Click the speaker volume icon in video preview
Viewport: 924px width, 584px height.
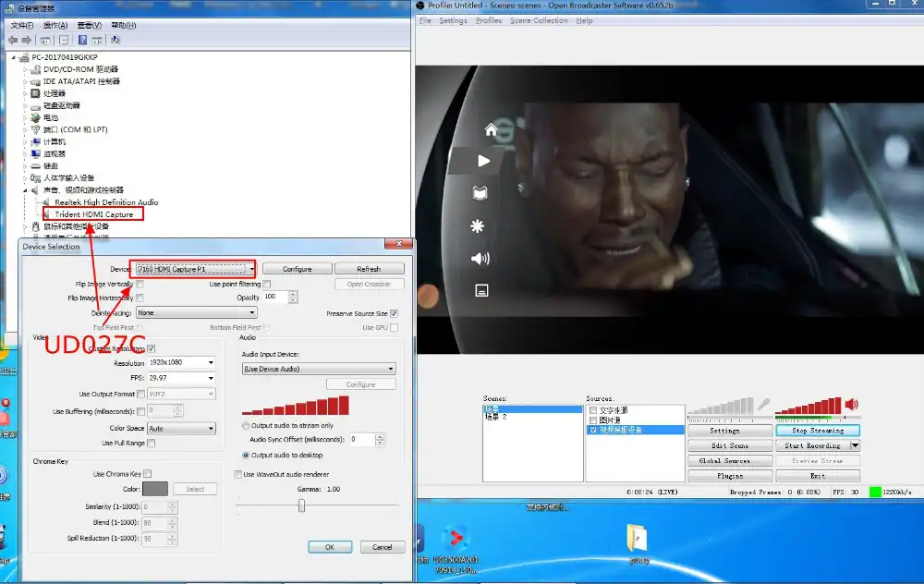click(480, 258)
